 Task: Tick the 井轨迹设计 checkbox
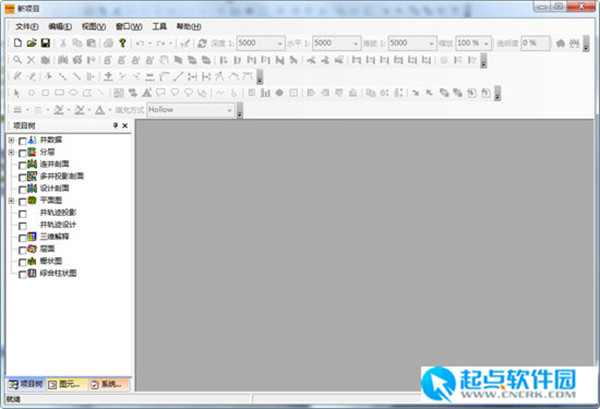(23, 226)
